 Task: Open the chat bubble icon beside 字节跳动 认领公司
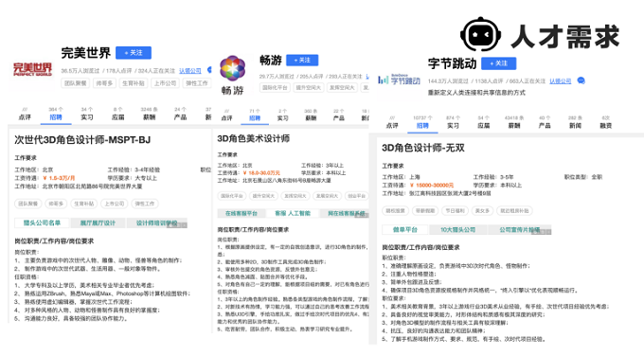tap(581, 80)
